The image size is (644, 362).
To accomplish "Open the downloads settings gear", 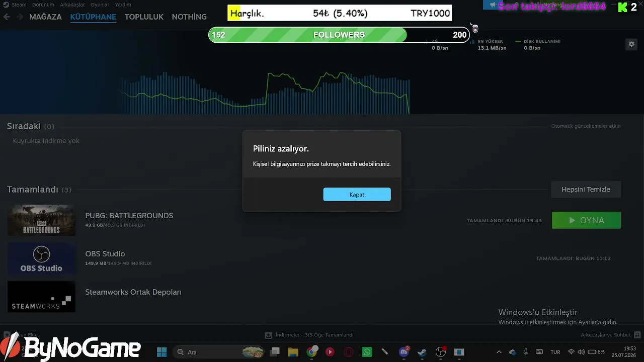I will point(631,44).
